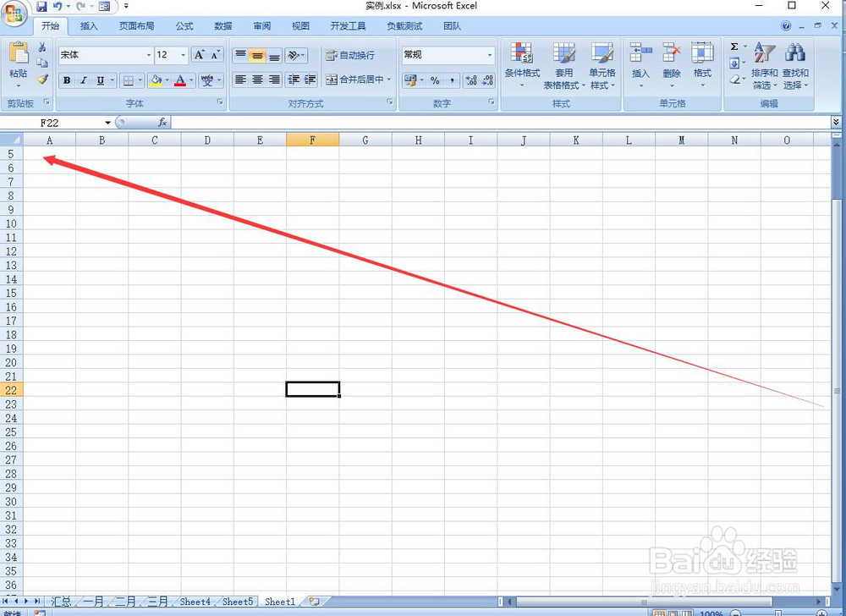Click the 删除 delete cells icon
This screenshot has height=616, width=846.
(672, 54)
